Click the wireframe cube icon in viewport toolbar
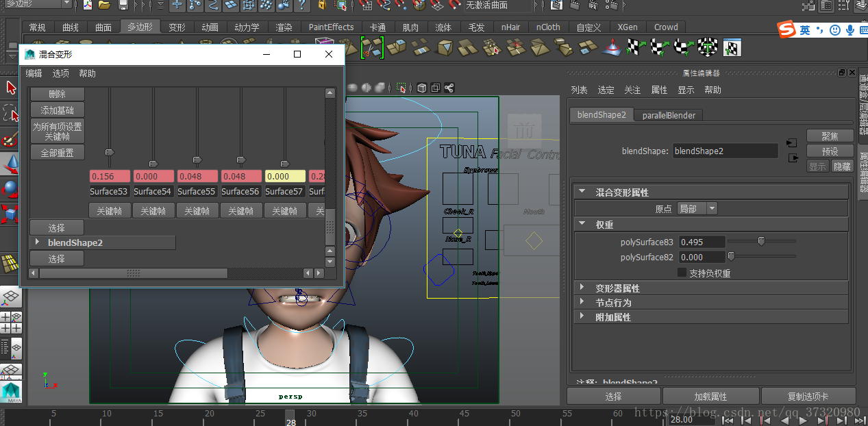This screenshot has width=868, height=426. pyautogui.click(x=422, y=88)
